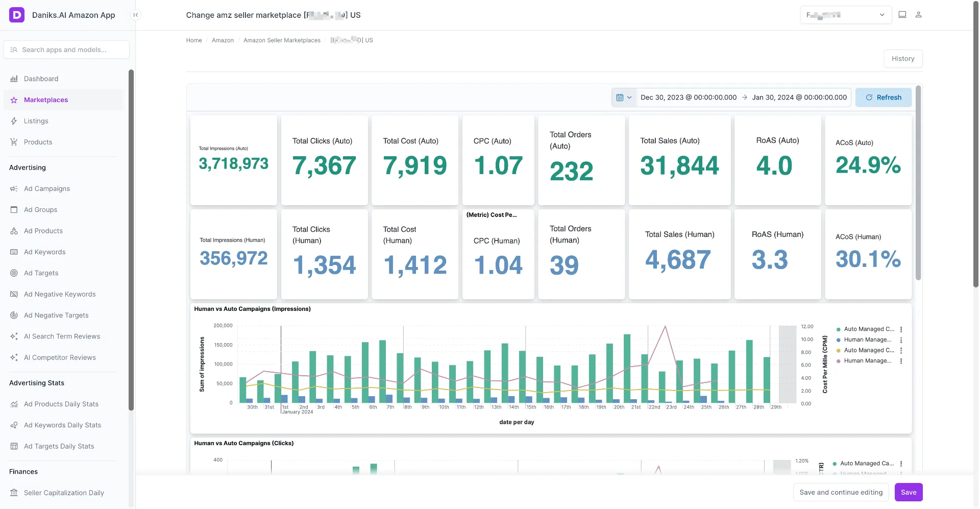The width and height of the screenshot is (980, 509).
Task: Open Listings from the sidebar
Action: [63, 121]
